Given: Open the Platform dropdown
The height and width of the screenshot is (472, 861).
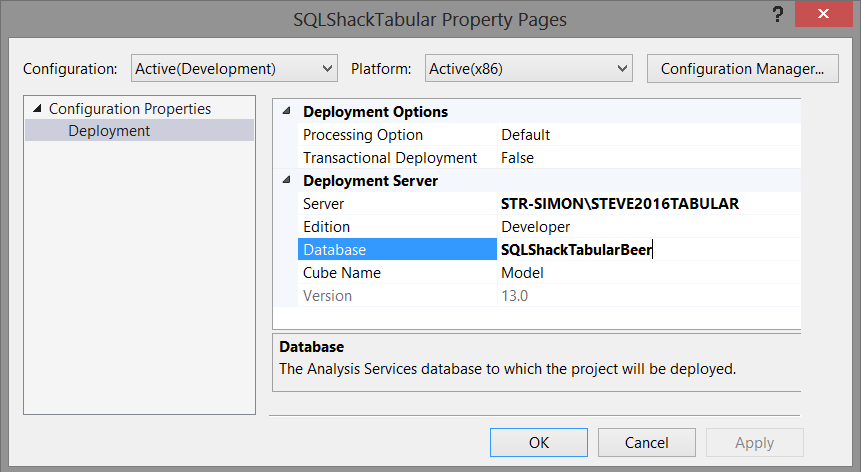Looking at the screenshot, I should 527,69.
